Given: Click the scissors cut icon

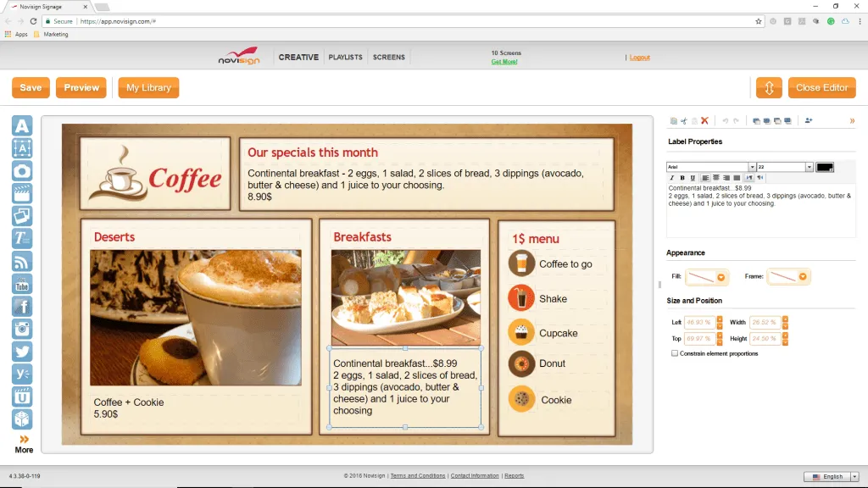Looking at the screenshot, I should 683,121.
